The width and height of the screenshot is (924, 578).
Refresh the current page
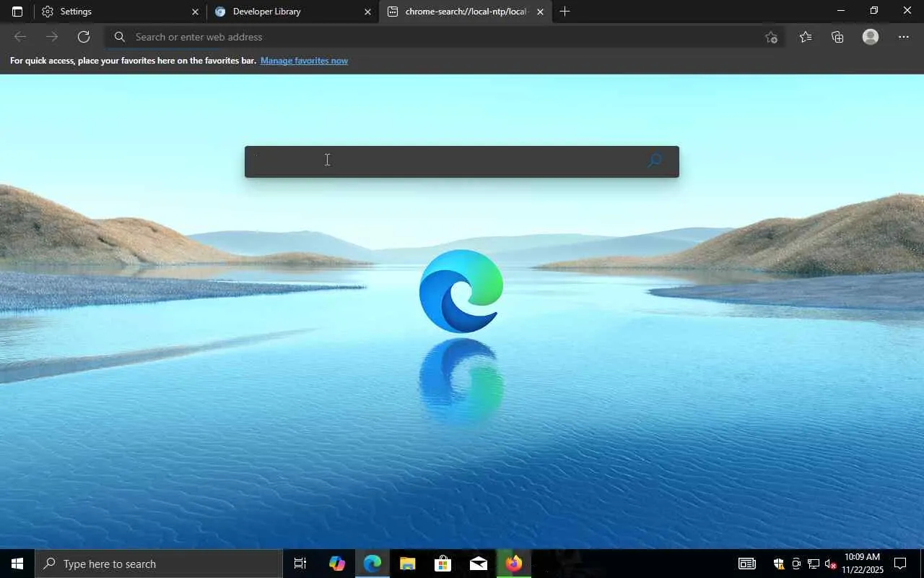click(84, 37)
